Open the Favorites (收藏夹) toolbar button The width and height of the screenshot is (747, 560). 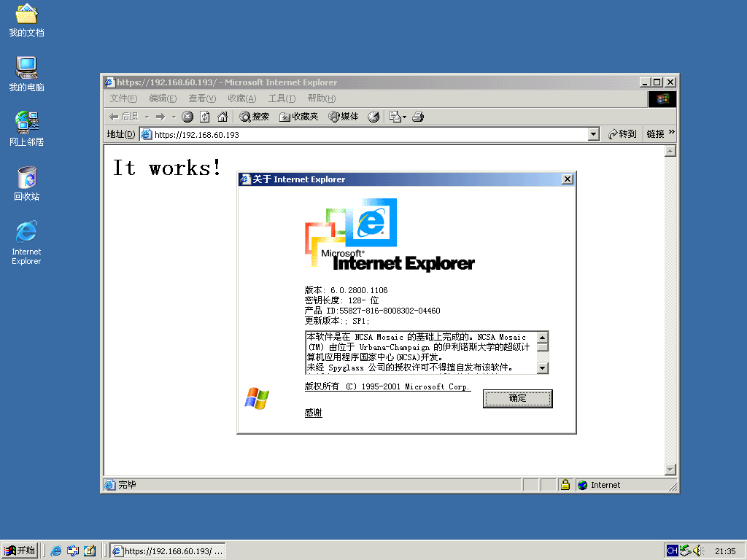click(x=298, y=117)
